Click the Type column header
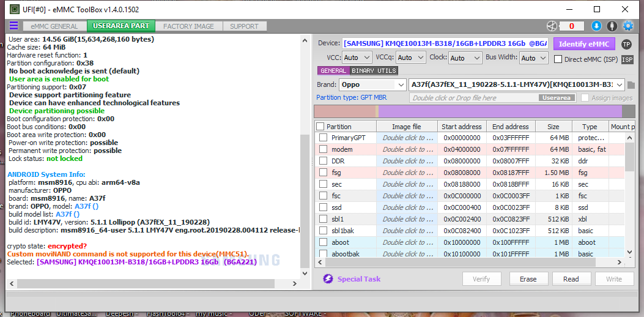This screenshot has height=317, width=644. coord(590,127)
